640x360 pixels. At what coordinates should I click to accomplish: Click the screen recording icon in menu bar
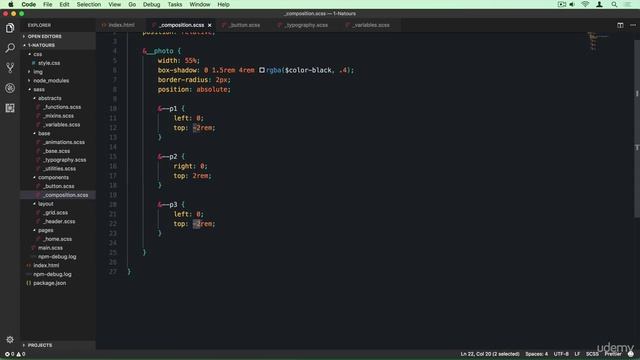click(562, 4)
